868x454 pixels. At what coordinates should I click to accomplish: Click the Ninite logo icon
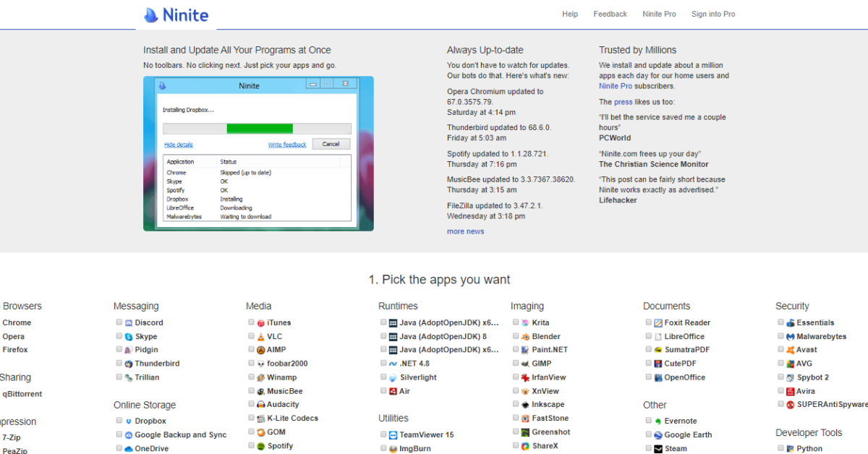tap(151, 14)
